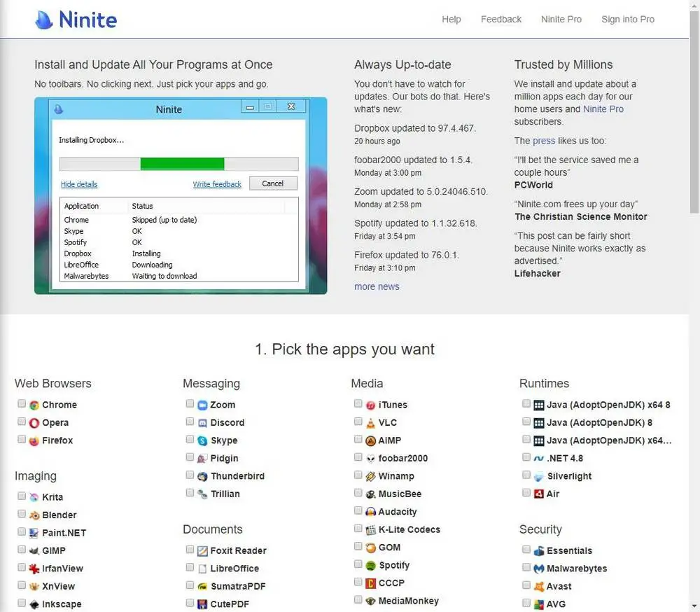Click the Inkscape app icon
This screenshot has width=700, height=612.
click(x=34, y=604)
